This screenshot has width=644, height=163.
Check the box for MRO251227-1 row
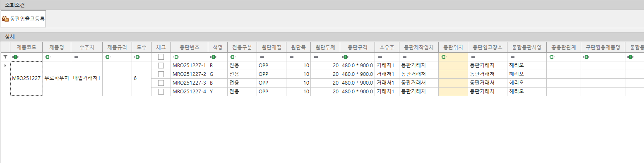161,66
